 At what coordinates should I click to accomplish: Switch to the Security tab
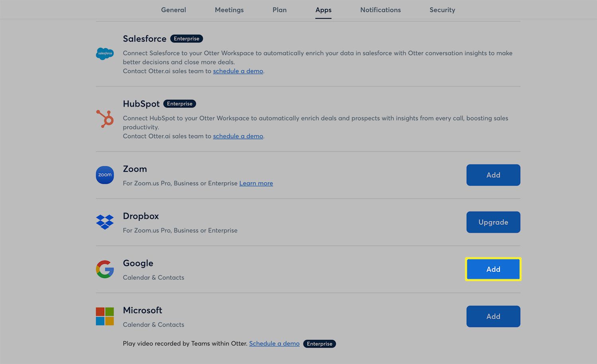coord(442,10)
